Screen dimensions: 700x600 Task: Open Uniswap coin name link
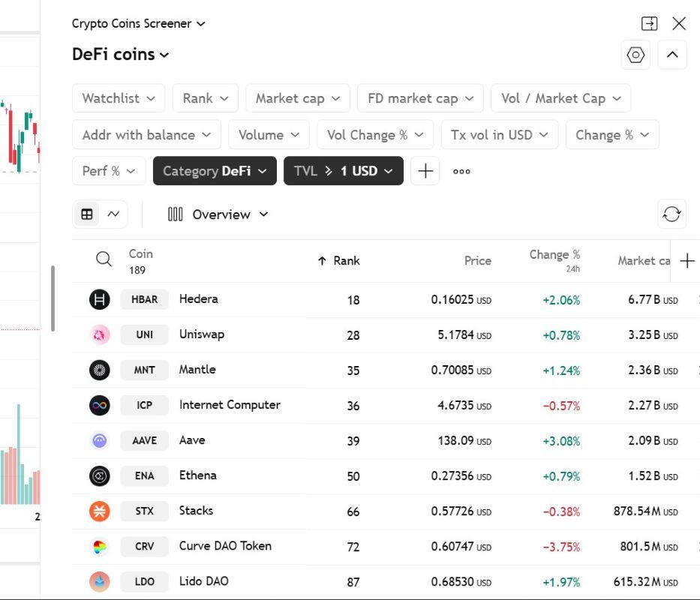click(202, 334)
